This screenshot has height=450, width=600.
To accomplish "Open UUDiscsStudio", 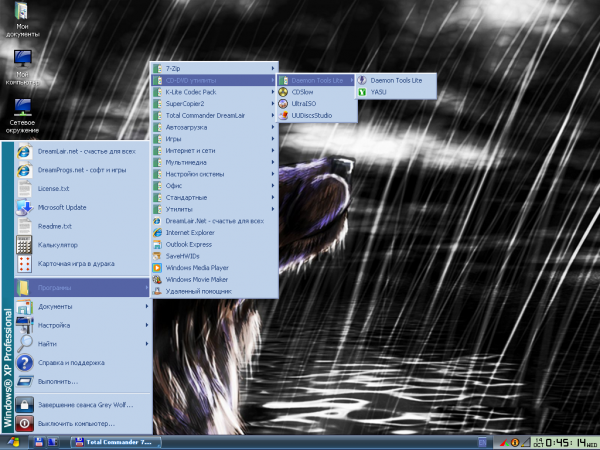I will pos(313,115).
